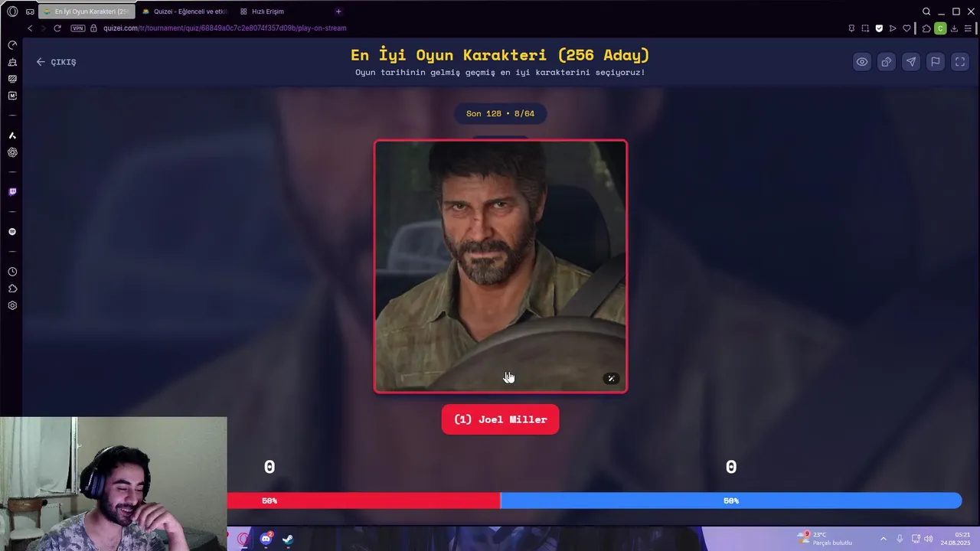Click the dice shuffle button
Screen dimensions: 980x551
point(887,62)
